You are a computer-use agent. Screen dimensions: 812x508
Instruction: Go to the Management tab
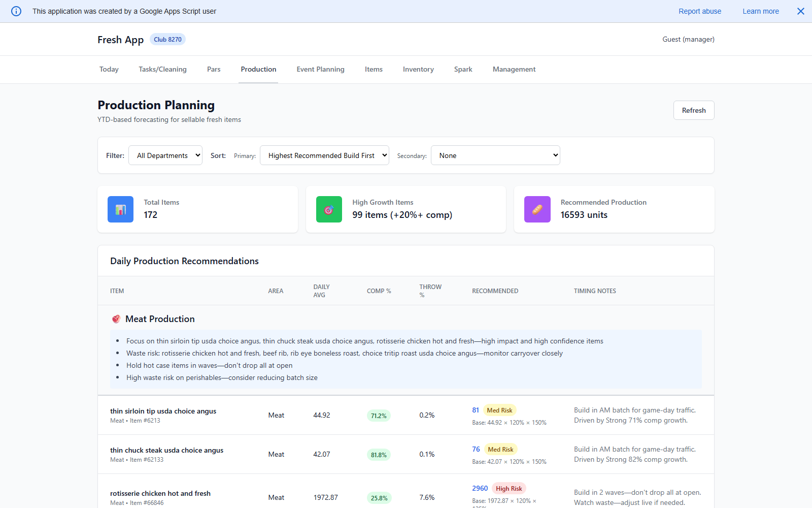click(514, 69)
